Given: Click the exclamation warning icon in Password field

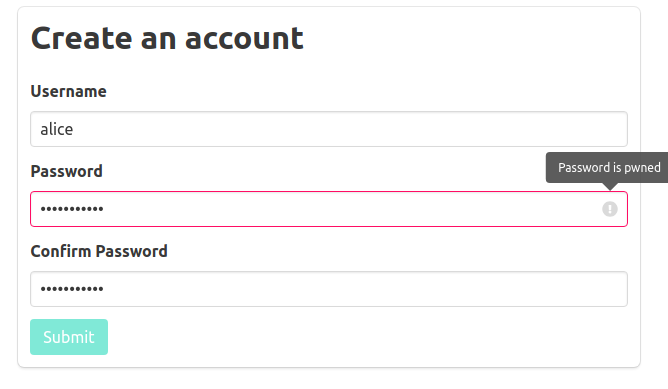Looking at the screenshot, I should point(610,209).
